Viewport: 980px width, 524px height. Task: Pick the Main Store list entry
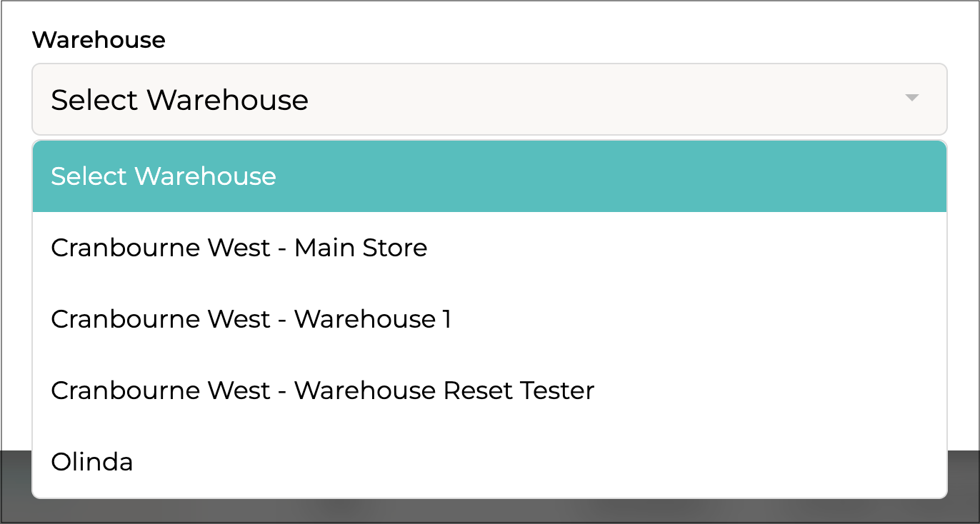click(239, 248)
